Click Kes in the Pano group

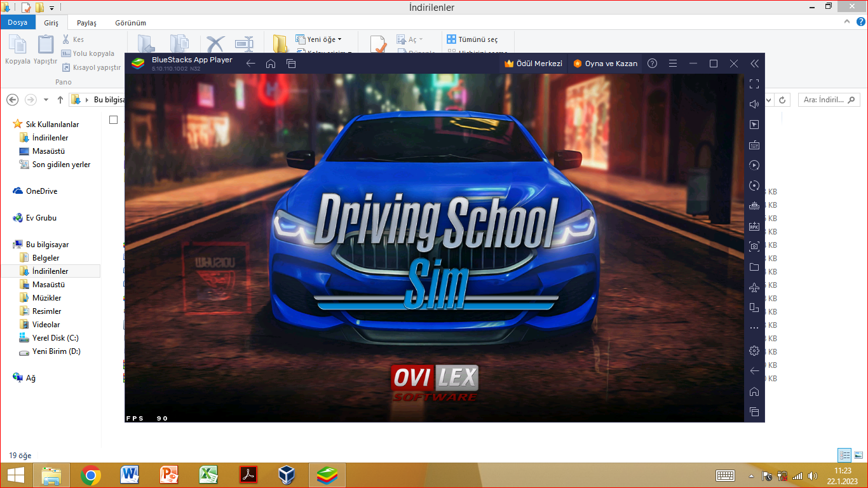(x=72, y=39)
